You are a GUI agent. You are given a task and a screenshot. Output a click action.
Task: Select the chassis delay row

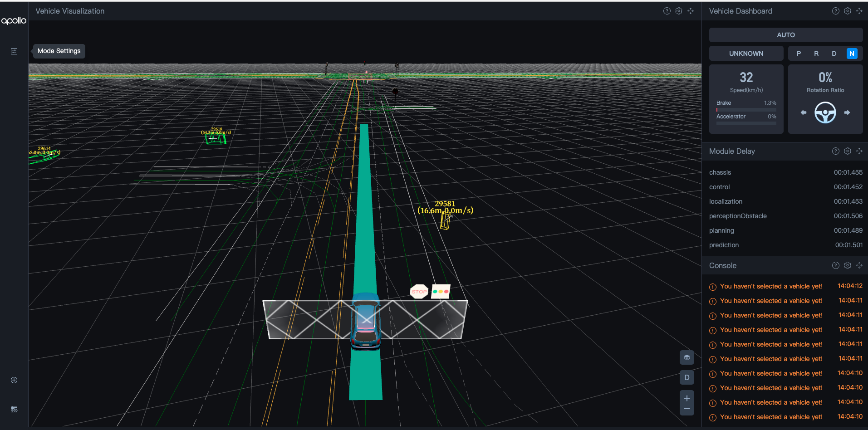(786, 172)
